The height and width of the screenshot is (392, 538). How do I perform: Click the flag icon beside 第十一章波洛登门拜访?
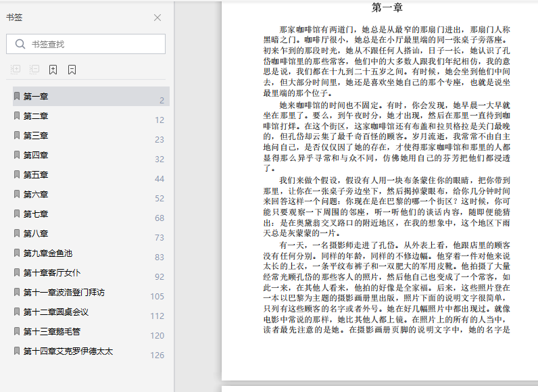[16, 292]
